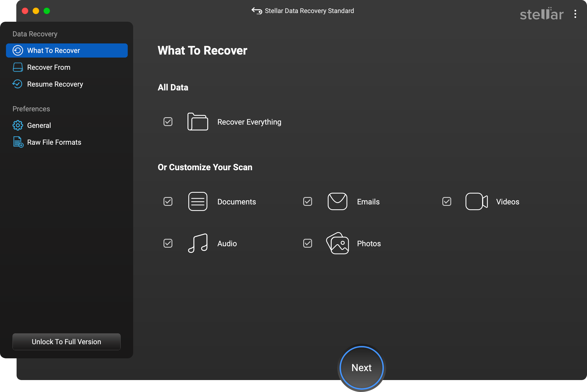Uncheck the Recover Everything checkbox
The width and height of the screenshot is (587, 392).
168,122
